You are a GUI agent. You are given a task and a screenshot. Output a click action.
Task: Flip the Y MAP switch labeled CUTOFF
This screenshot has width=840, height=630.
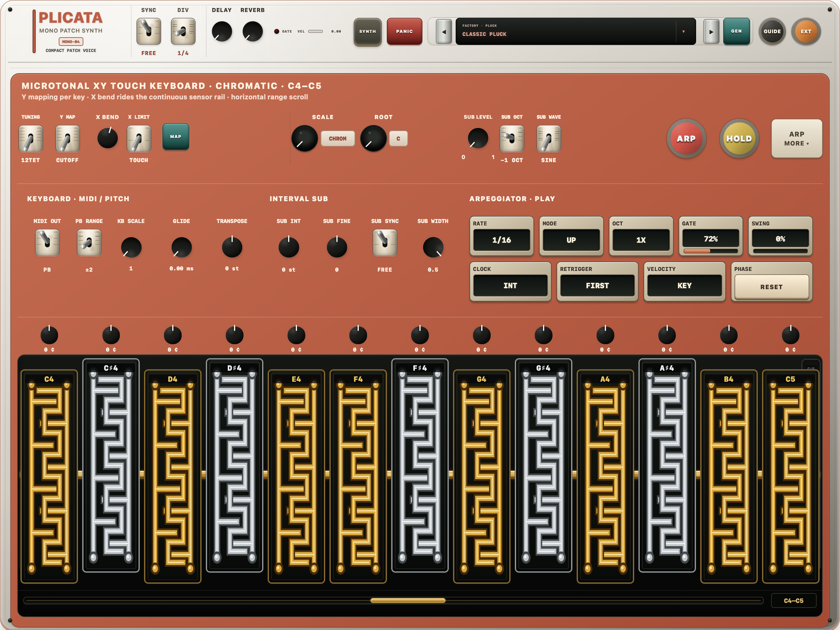tap(67, 139)
